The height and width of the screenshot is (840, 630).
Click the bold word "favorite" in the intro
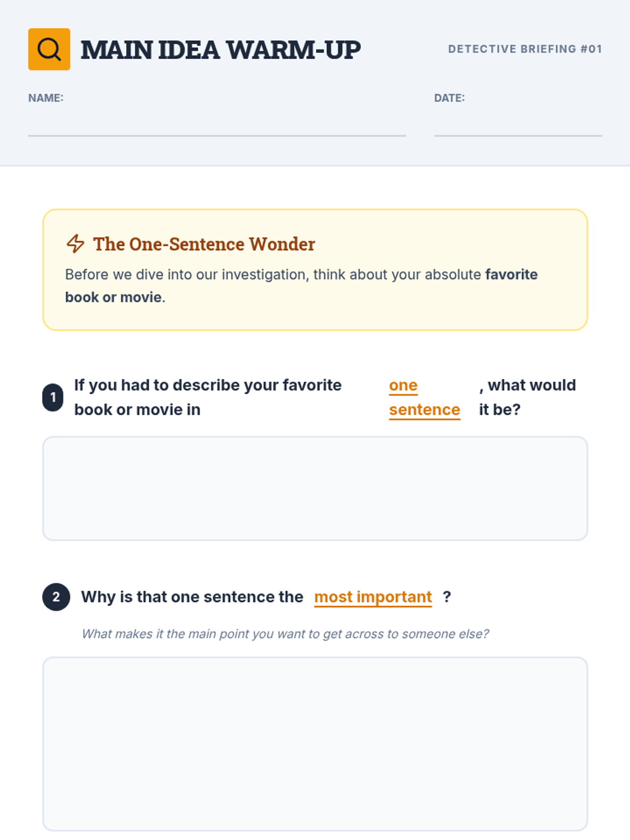coord(511,275)
